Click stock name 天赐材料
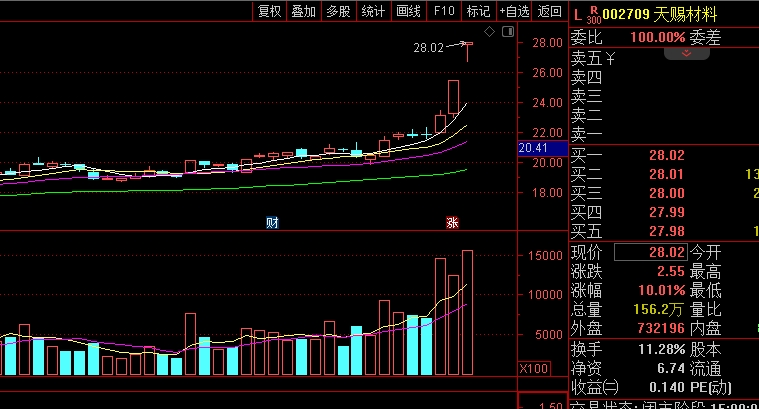759x409 pixels. pyautogui.click(x=685, y=15)
